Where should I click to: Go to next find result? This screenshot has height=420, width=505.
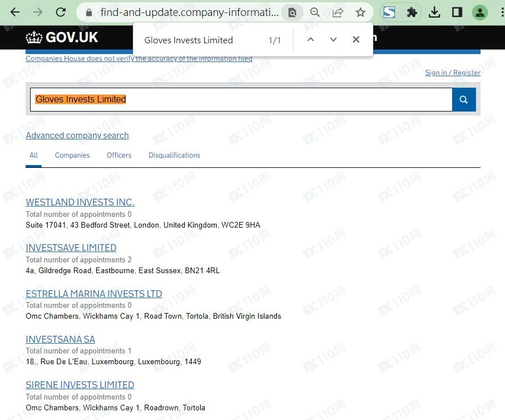tap(333, 39)
